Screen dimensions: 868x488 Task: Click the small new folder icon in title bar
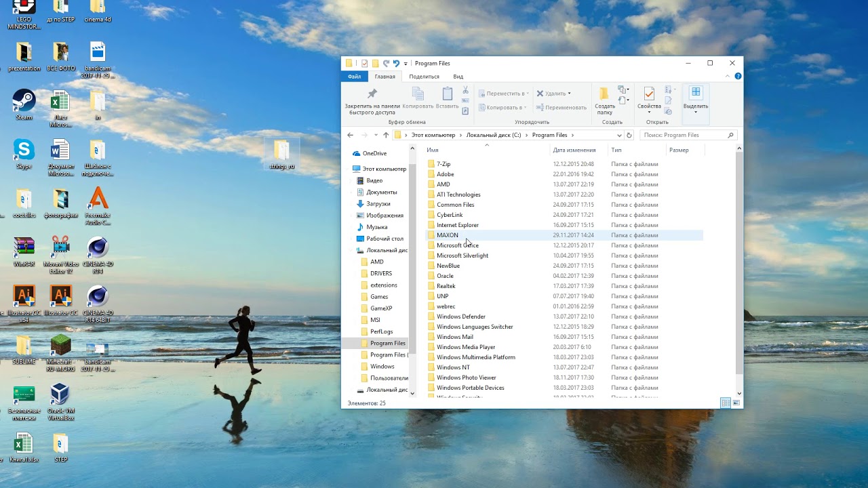[x=375, y=63]
